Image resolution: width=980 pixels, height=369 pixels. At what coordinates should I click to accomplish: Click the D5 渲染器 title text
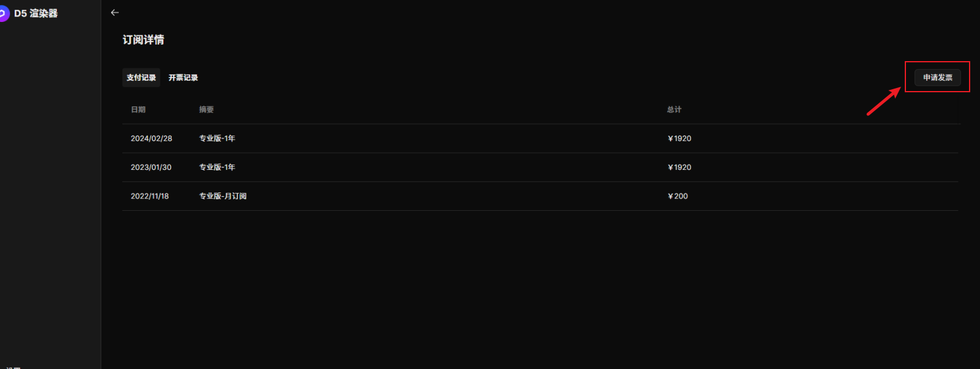tap(36, 13)
